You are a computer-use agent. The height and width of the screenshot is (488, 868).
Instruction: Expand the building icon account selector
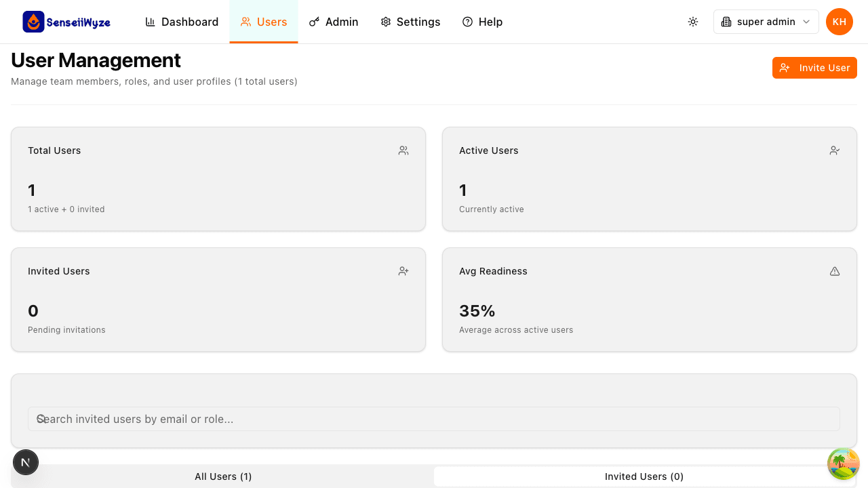click(x=726, y=22)
